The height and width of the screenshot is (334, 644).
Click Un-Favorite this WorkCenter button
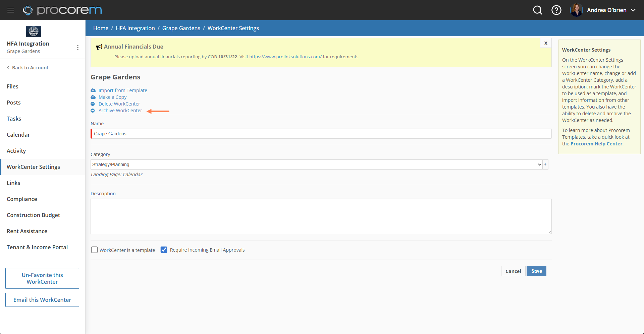(x=42, y=278)
